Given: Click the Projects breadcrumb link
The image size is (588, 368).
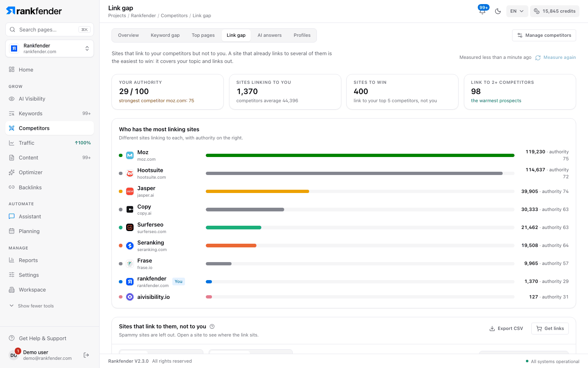Looking at the screenshot, I should (117, 16).
